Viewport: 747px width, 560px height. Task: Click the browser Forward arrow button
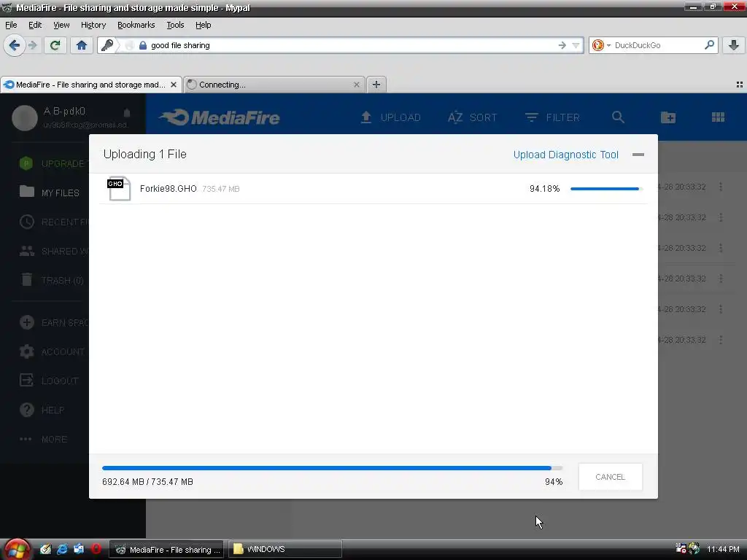click(32, 45)
